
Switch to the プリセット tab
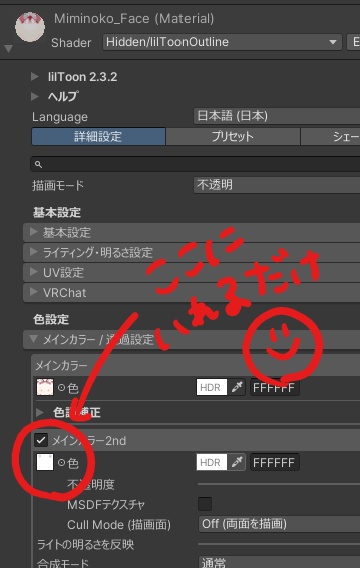pos(233,137)
